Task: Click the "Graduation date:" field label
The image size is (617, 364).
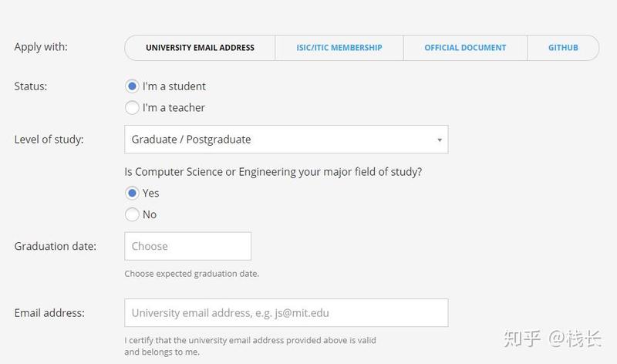Action: pos(56,246)
